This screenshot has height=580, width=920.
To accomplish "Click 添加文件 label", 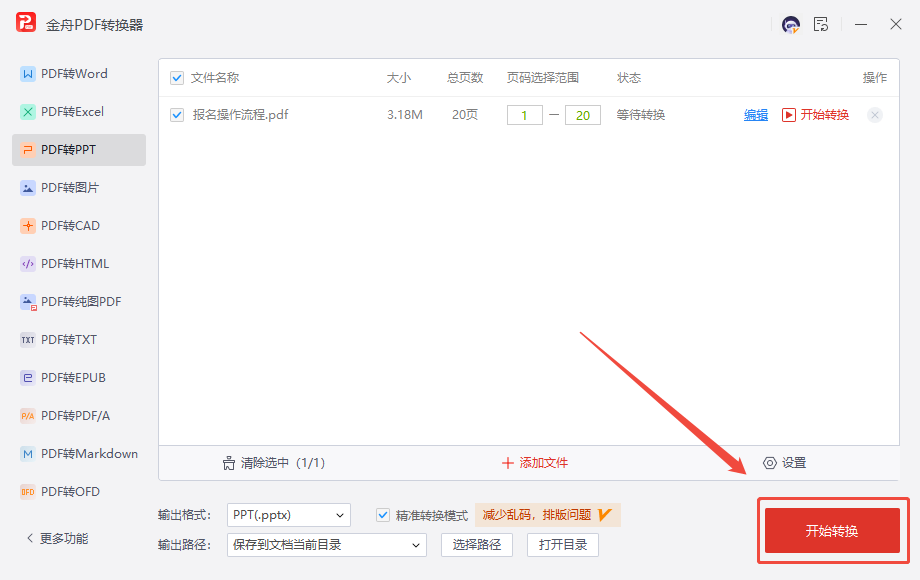I will tap(543, 463).
